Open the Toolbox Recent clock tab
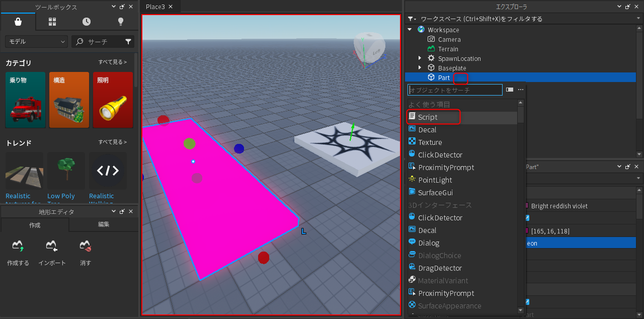 [87, 22]
